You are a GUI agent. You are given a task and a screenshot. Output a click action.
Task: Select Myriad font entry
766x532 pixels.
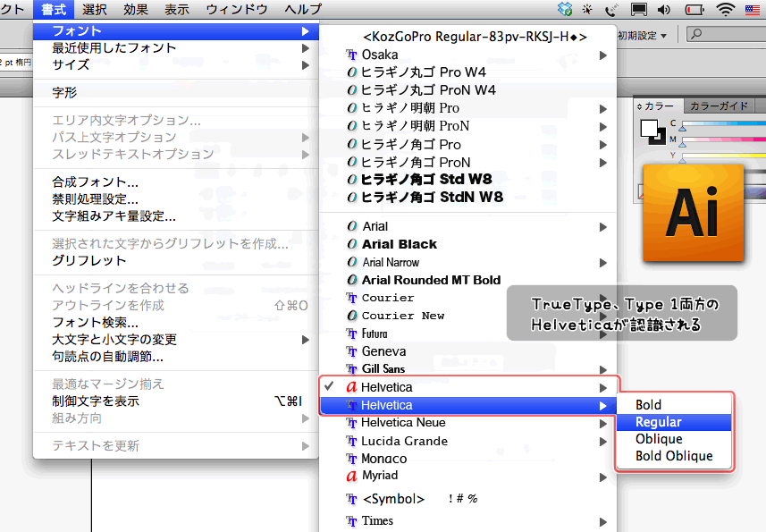468,476
